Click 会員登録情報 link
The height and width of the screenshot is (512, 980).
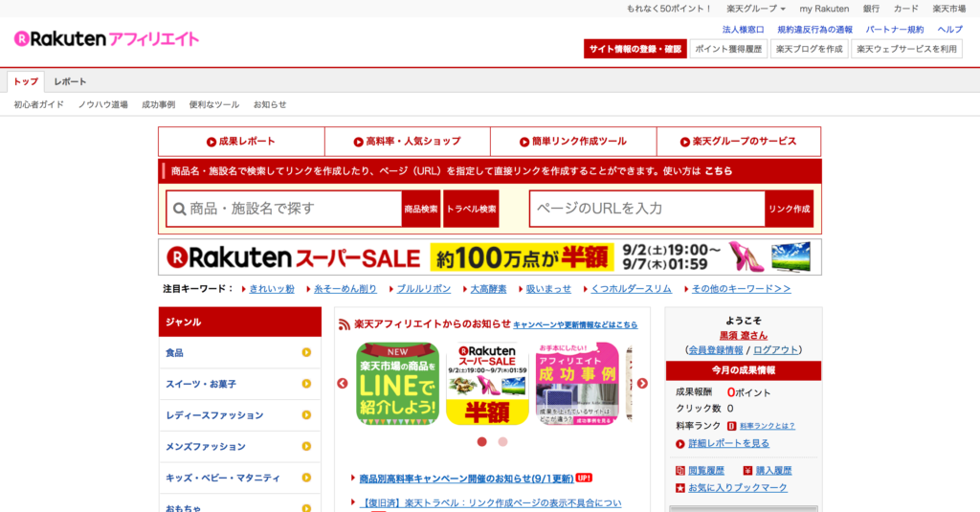pos(716,350)
